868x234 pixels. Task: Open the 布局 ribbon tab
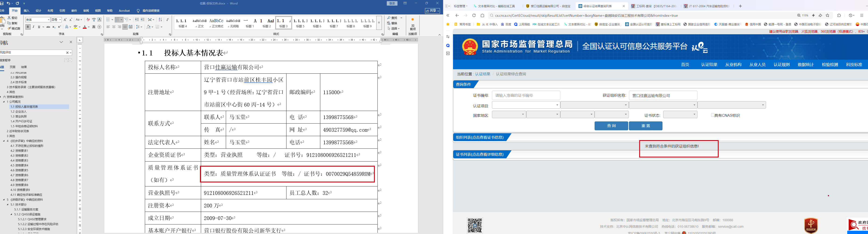pos(50,11)
